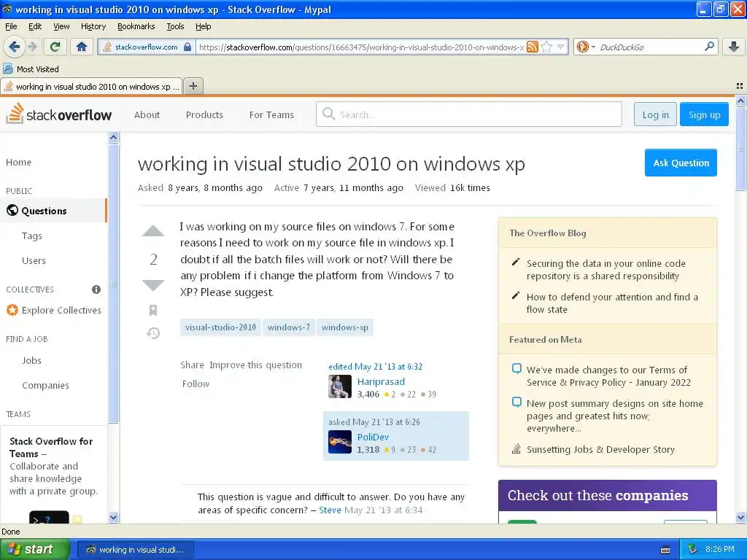Open the Most Visited bookmarks folder
Screen dimensions: 747x560
click(x=31, y=69)
